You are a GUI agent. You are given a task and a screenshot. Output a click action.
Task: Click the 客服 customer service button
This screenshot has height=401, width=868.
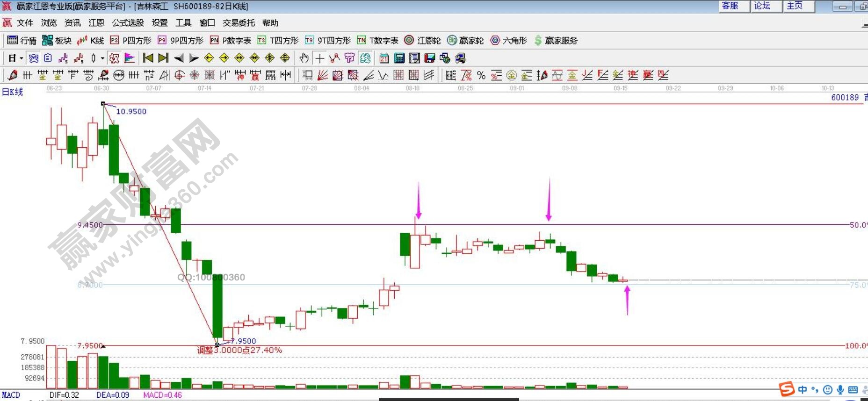coord(730,6)
